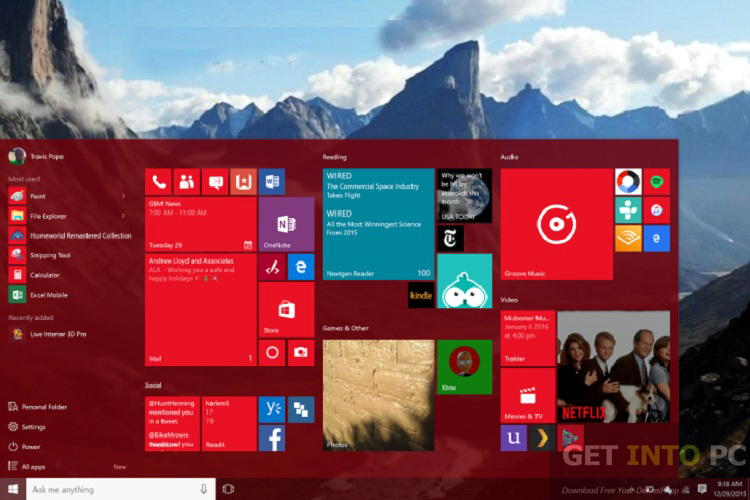
Task: Open the teal bird mascot tile
Action: 464,281
